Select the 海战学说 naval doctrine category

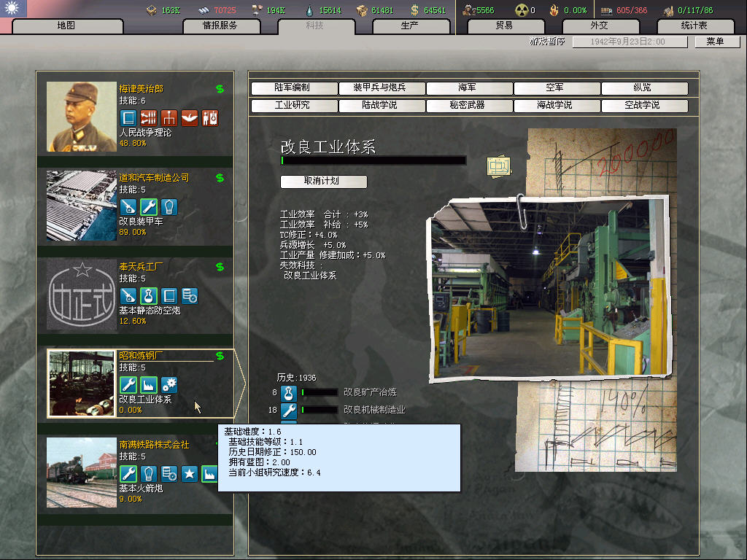(557, 106)
